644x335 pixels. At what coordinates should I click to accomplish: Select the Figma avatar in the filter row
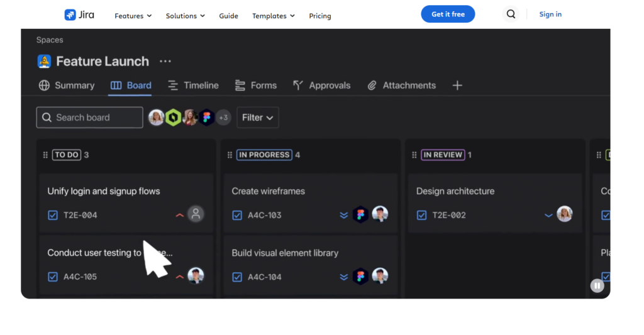(x=206, y=118)
